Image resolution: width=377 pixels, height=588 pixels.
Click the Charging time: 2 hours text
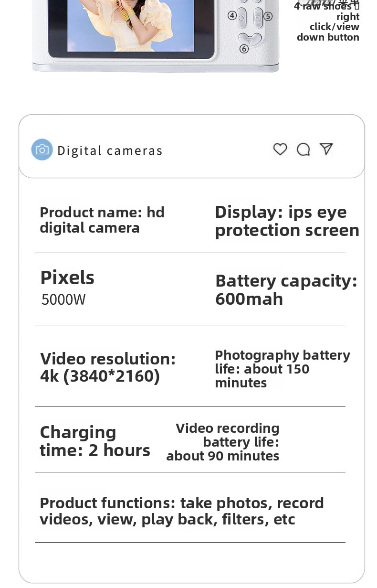95,441
